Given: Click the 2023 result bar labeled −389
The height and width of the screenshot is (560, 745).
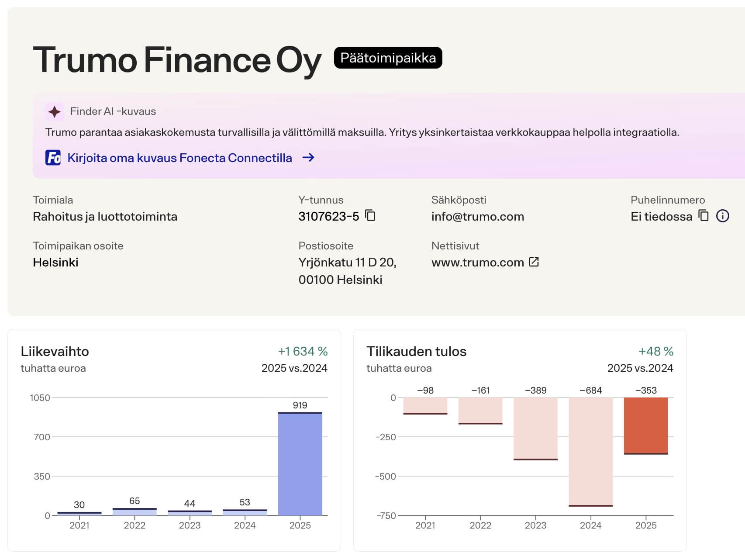Looking at the screenshot, I should click(x=535, y=429).
